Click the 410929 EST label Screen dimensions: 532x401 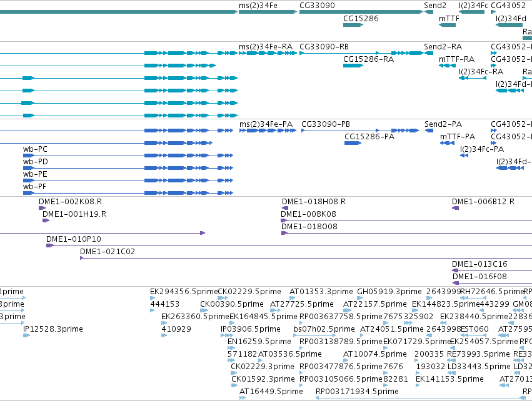[176, 329]
